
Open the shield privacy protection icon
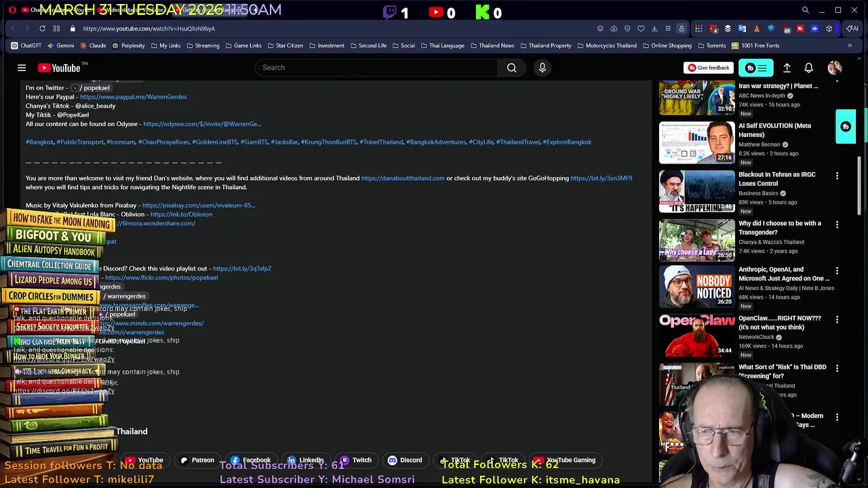(627, 28)
